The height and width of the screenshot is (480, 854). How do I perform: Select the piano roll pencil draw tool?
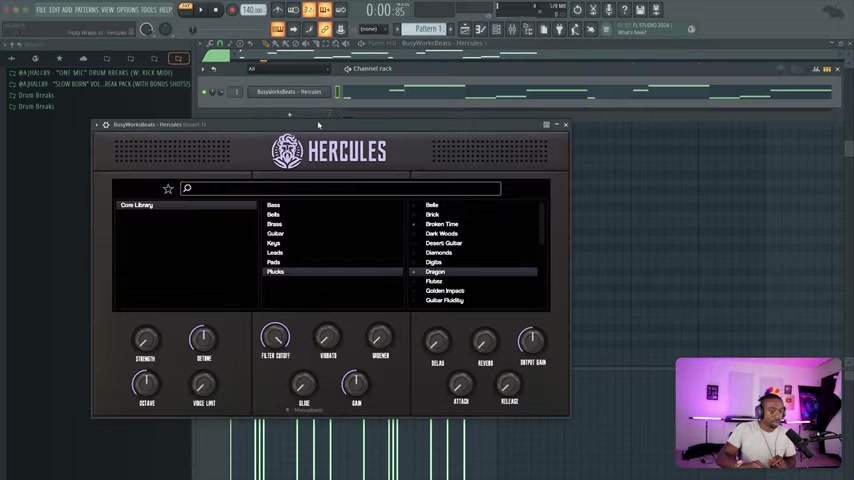pos(265,44)
